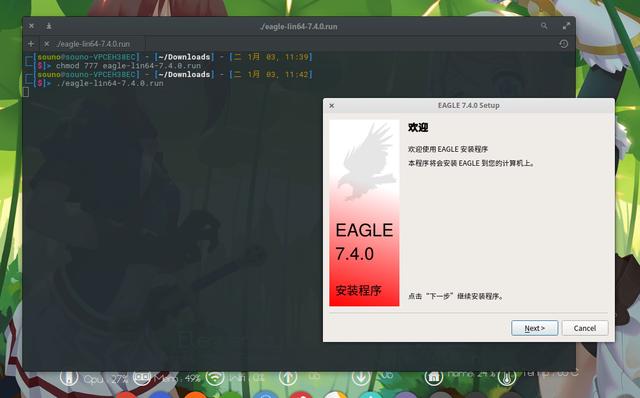This screenshot has width=640, height=398.
Task: Click the Wi-Fi icon on the desktop widget
Action: [x=215, y=377]
